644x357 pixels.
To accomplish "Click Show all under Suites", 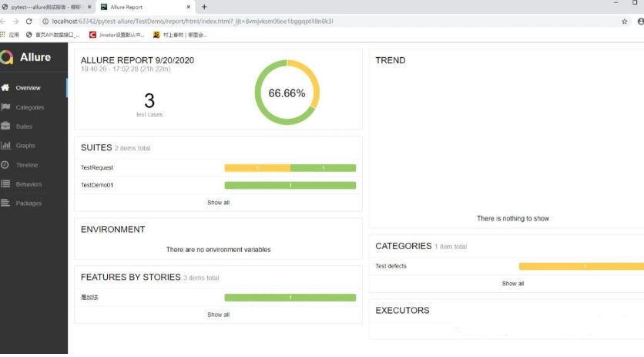I will point(219,202).
